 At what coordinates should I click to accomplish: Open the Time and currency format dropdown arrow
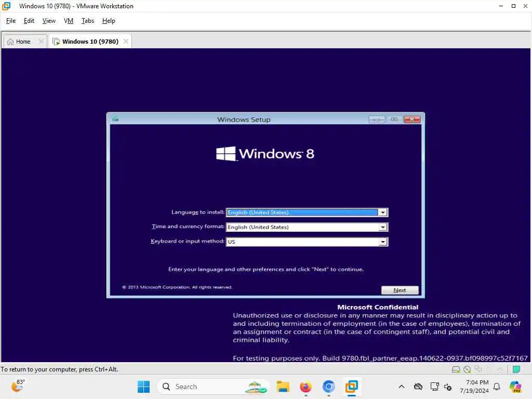[383, 227]
